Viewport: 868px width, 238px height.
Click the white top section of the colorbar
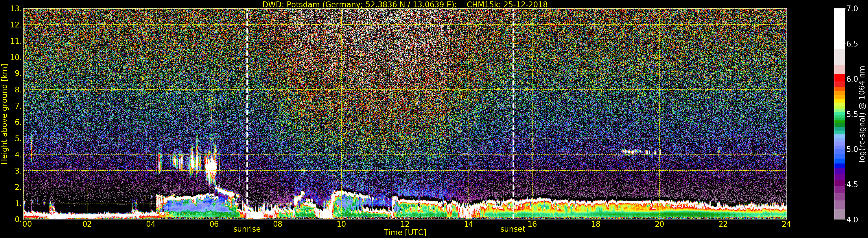(839, 29)
